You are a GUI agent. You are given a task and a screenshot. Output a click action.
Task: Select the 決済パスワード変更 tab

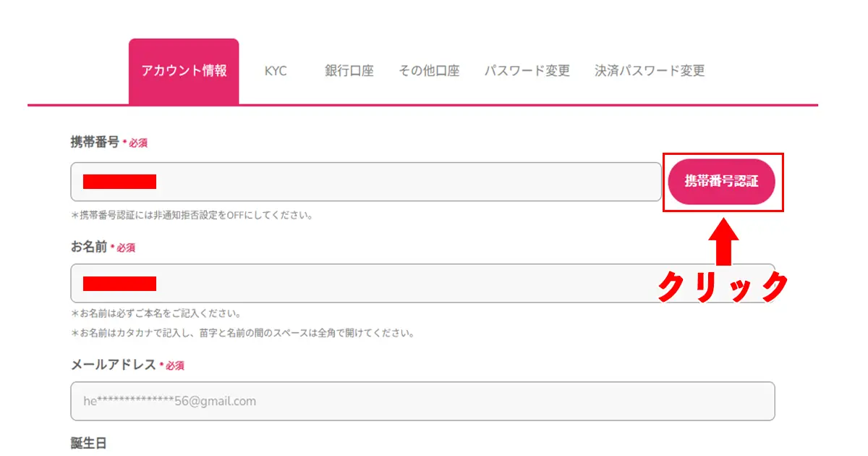coord(650,71)
